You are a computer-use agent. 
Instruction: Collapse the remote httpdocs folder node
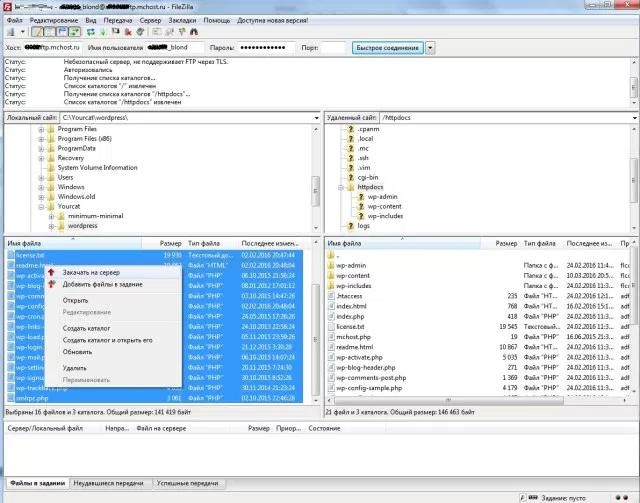pos(340,187)
